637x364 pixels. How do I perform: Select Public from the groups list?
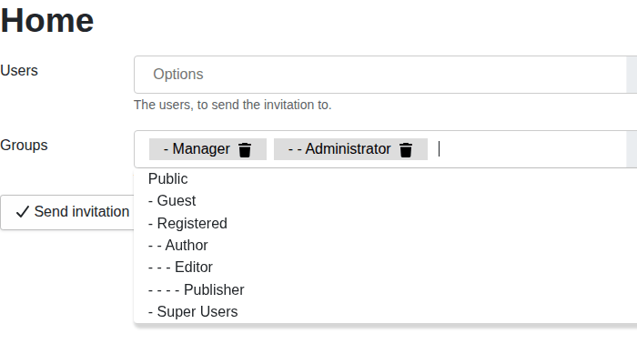(x=168, y=179)
